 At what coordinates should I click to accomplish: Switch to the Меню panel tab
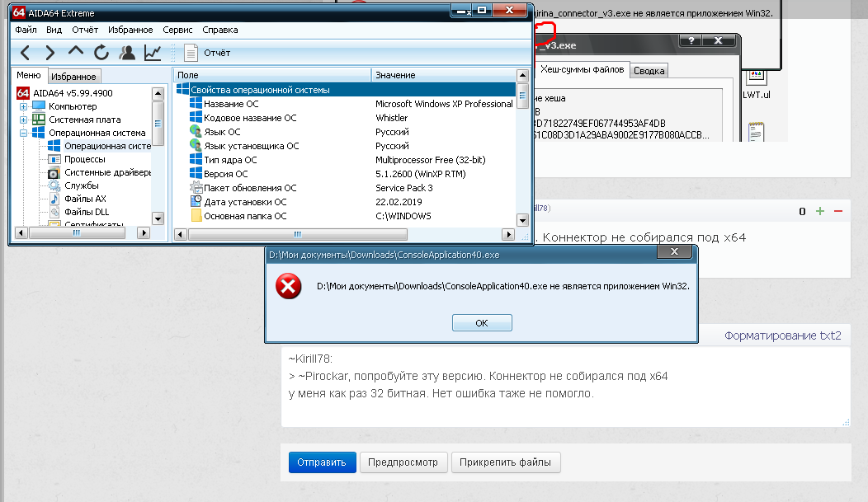pos(29,75)
